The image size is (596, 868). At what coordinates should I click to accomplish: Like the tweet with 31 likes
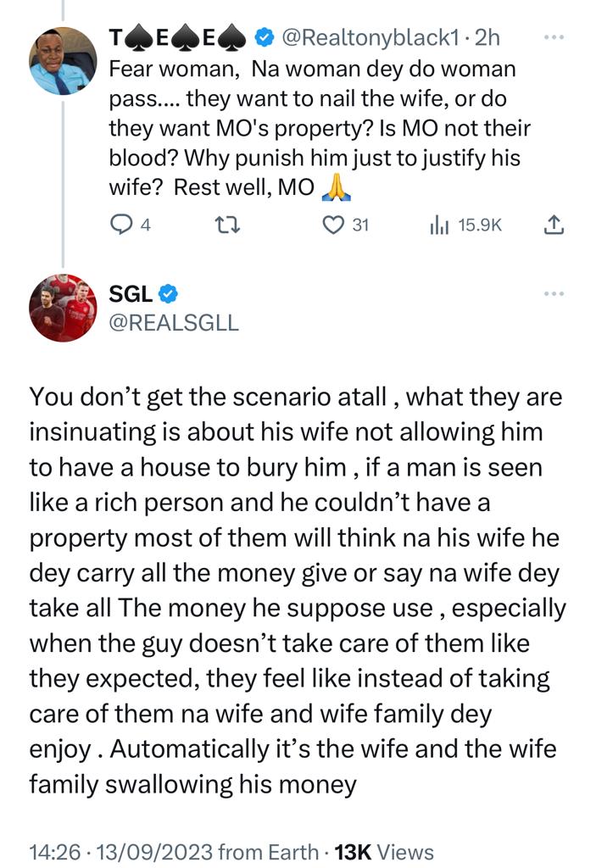click(x=346, y=225)
